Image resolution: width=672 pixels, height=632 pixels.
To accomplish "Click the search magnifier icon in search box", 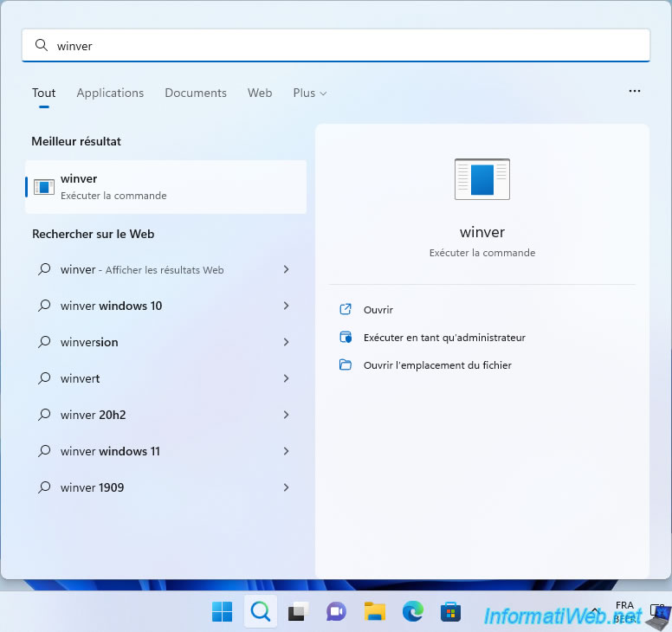I will pyautogui.click(x=42, y=45).
